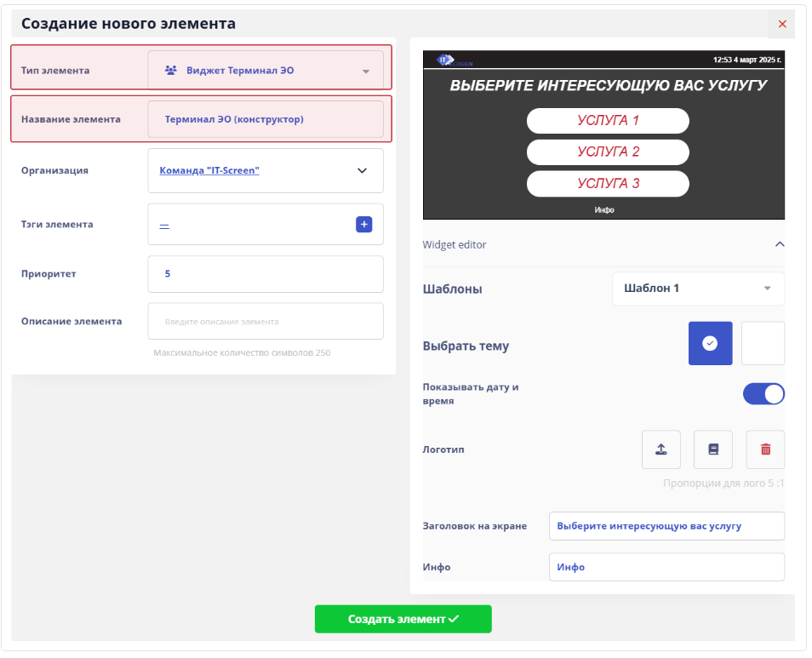Screen dimensions: 812x658
Task: Click the IT-Screen logo in preview
Action: pos(455,60)
